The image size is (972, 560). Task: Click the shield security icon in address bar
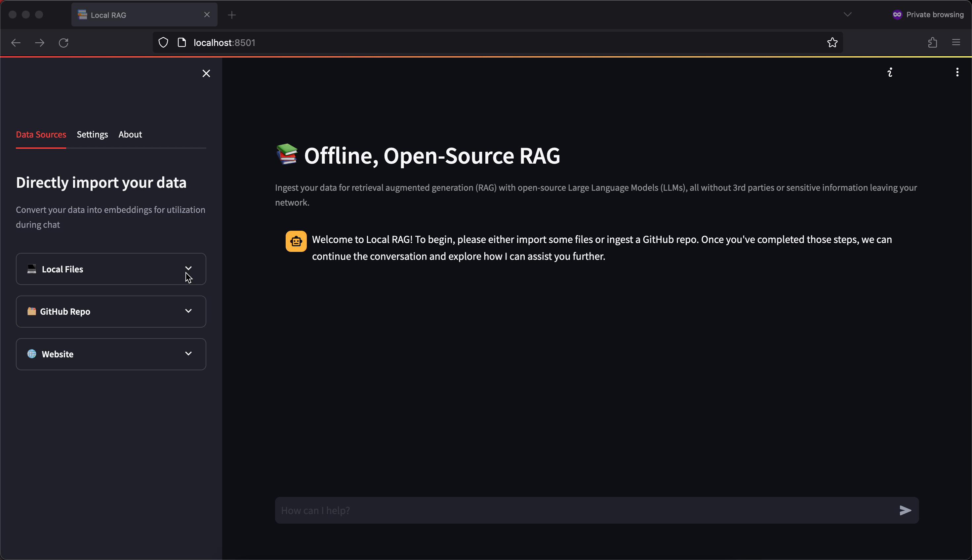point(164,43)
